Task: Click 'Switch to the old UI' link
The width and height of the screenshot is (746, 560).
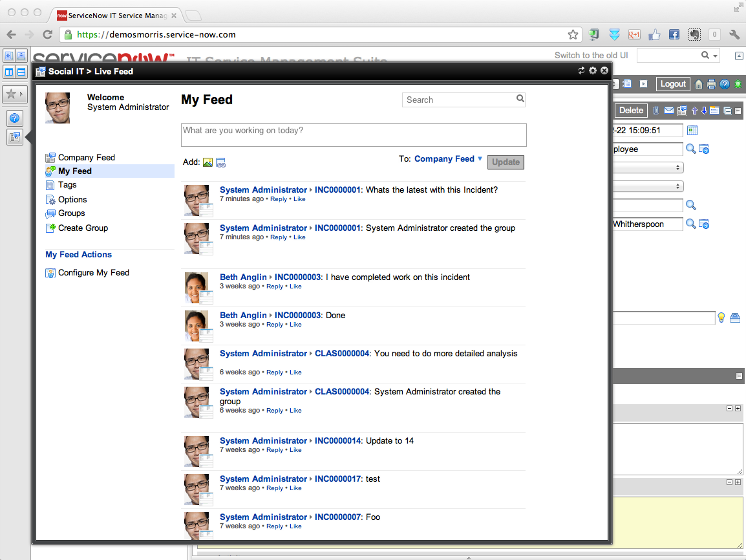Action: [x=591, y=55]
